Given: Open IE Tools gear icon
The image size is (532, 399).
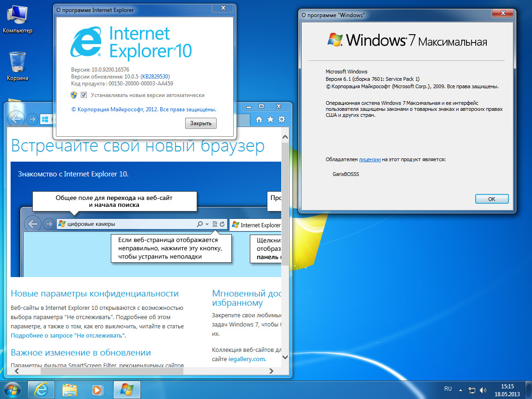Looking at the screenshot, I should pyautogui.click(x=282, y=120).
